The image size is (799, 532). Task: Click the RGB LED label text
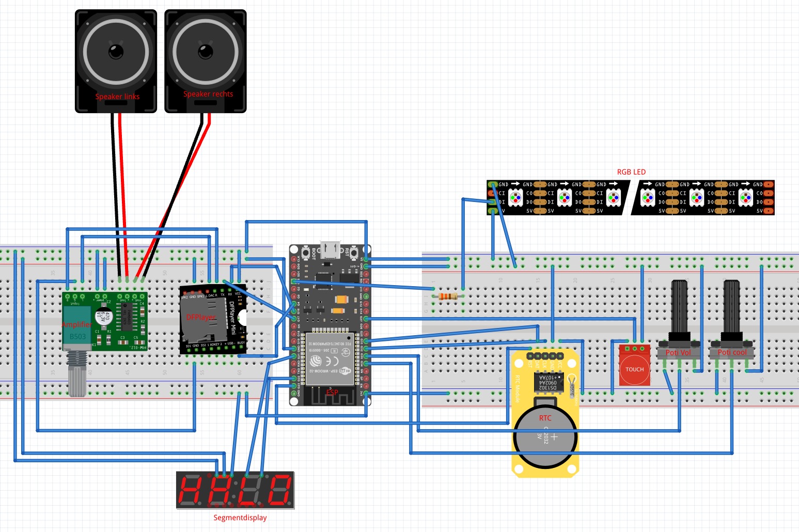pyautogui.click(x=631, y=172)
